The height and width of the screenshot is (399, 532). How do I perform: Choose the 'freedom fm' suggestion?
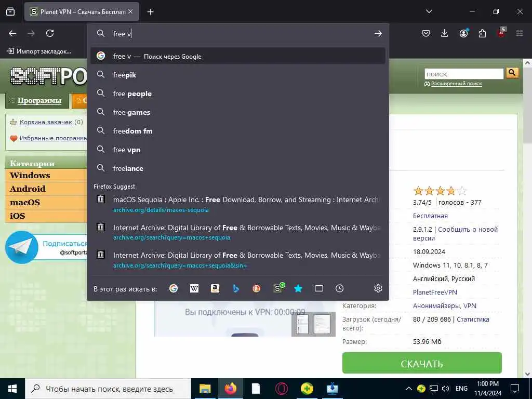(x=238, y=131)
